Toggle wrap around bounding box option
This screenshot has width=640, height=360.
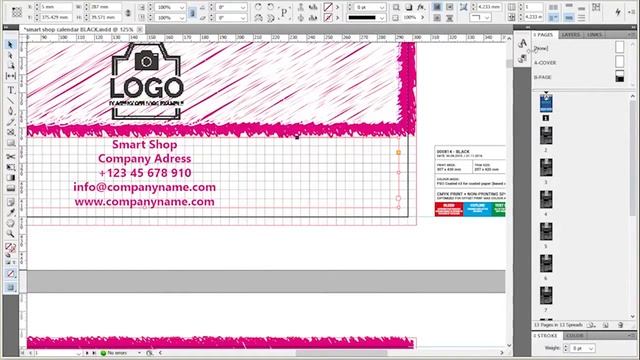(449, 7)
